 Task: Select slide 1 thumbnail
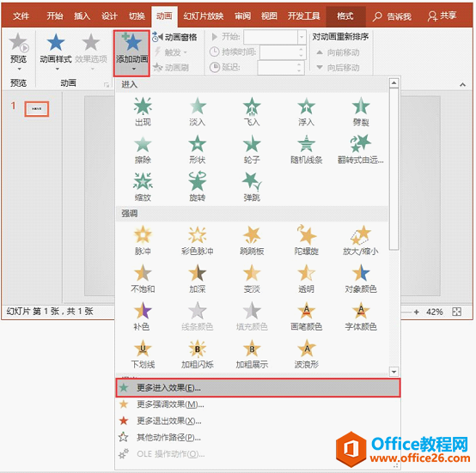click(37, 109)
